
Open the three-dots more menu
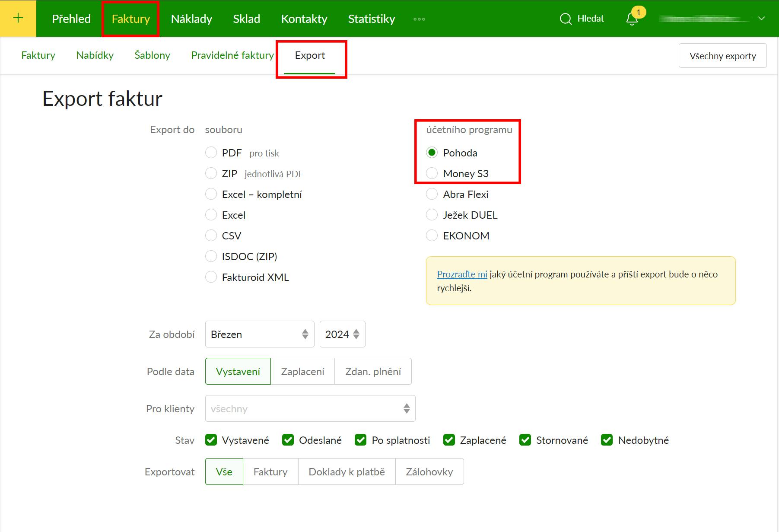coord(419,19)
